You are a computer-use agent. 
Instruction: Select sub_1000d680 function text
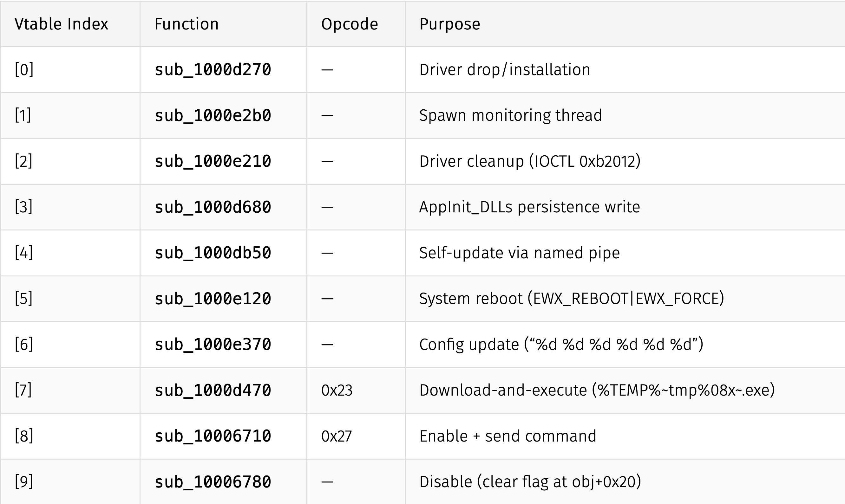coord(213,207)
